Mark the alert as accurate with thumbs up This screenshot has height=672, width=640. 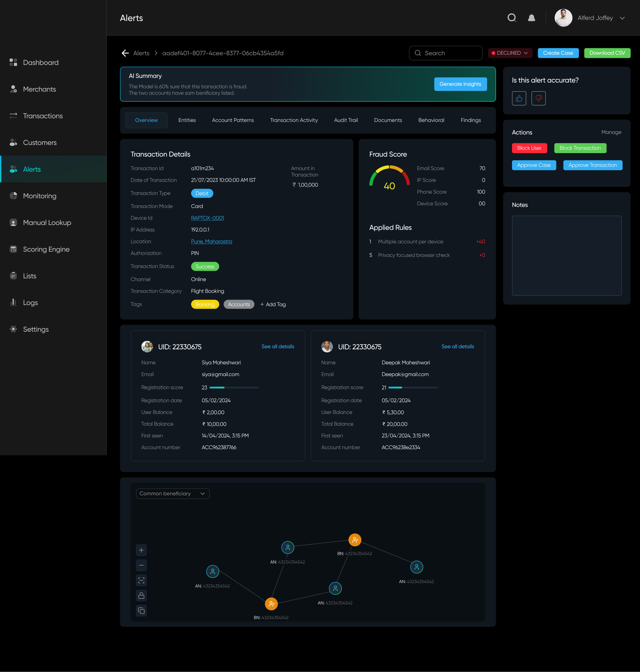click(x=519, y=98)
